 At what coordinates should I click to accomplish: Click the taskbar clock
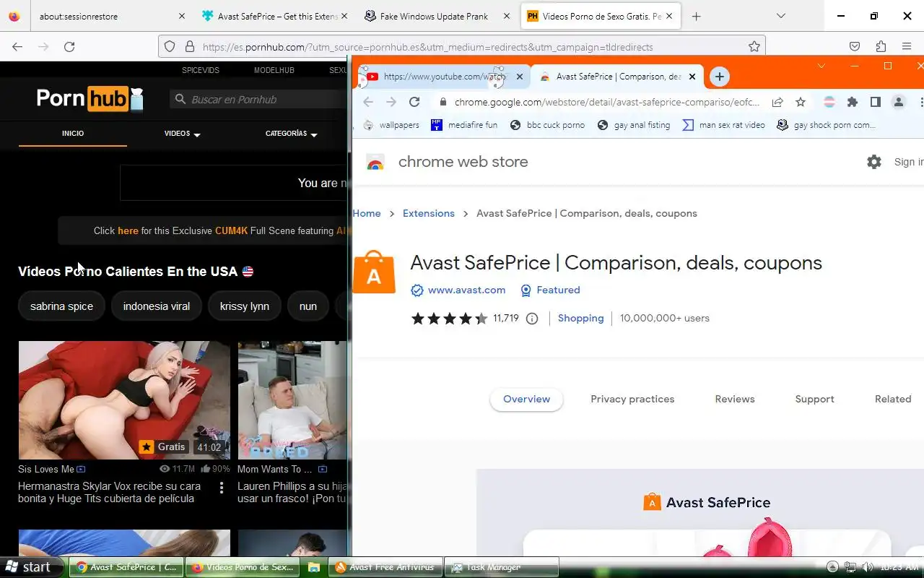(900, 567)
